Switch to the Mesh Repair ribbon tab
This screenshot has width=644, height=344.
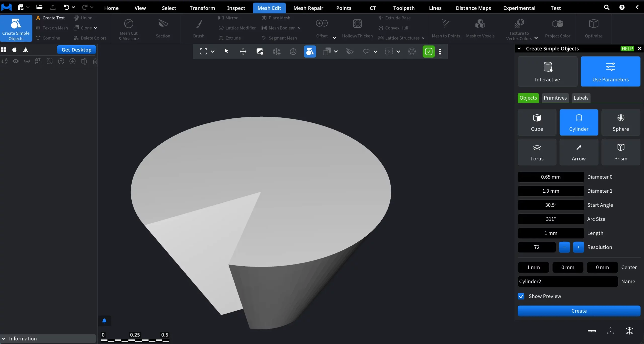click(x=308, y=8)
